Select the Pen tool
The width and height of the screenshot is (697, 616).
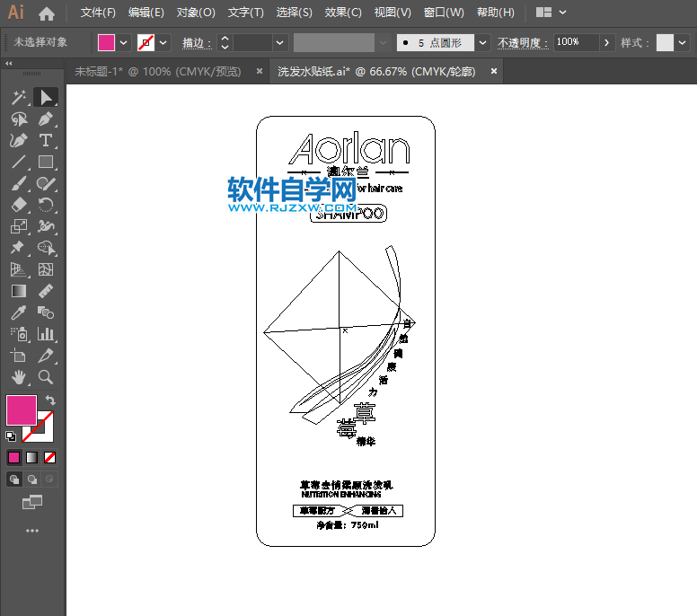coord(46,119)
